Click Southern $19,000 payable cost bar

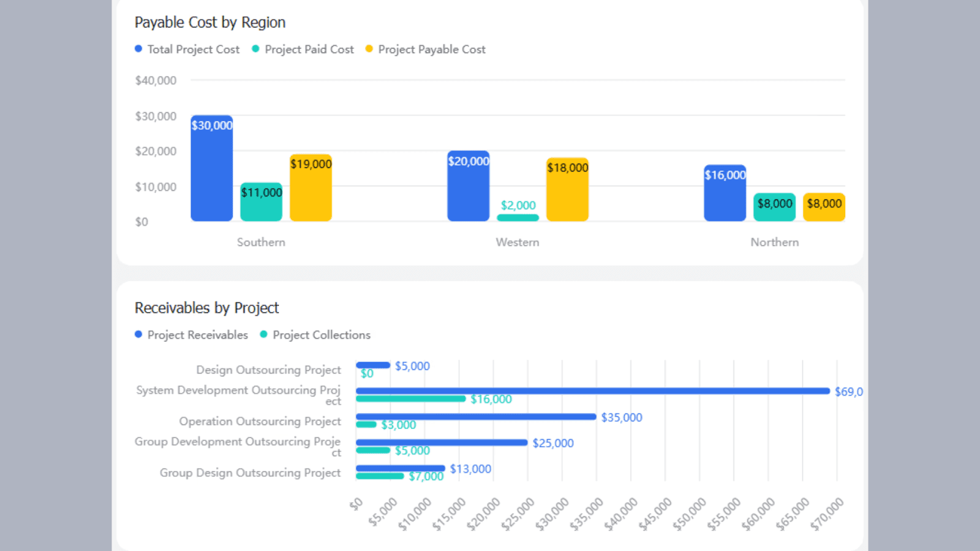point(311,188)
